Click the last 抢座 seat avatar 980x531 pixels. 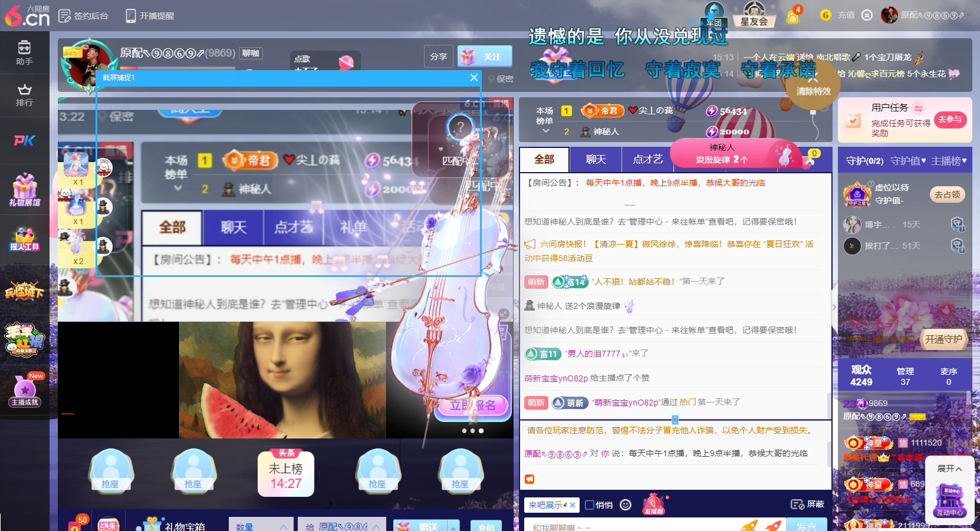[x=460, y=470]
